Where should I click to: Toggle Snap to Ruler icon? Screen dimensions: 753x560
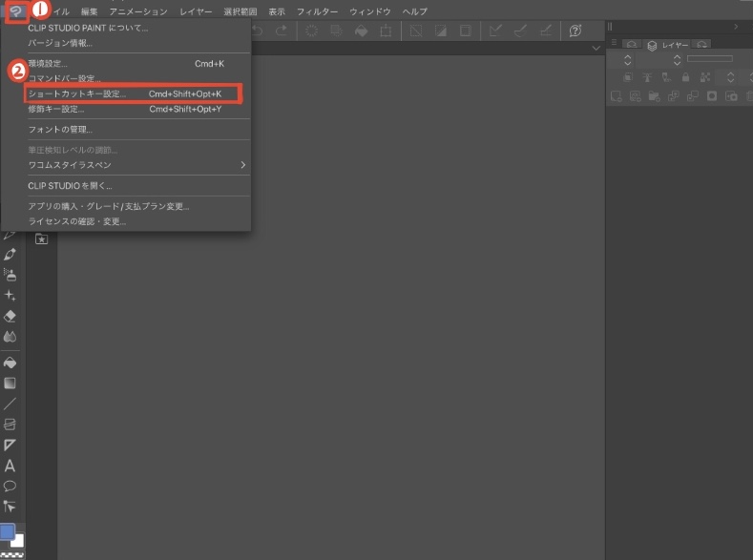pos(495,31)
